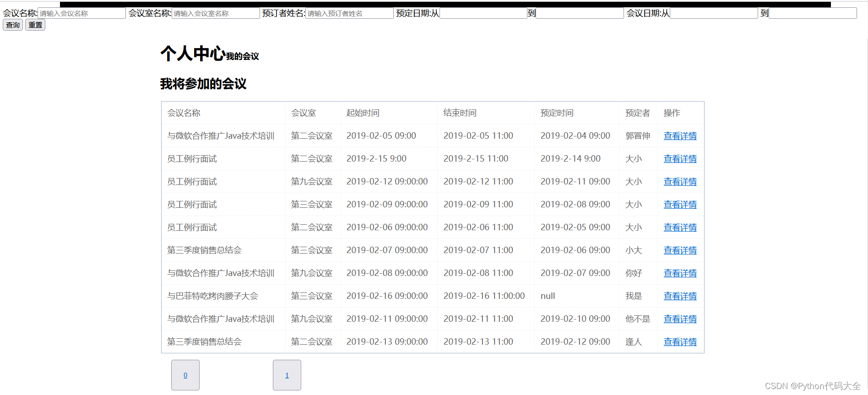
Task: Click the booker name 他不是
Action: pyautogui.click(x=638, y=319)
